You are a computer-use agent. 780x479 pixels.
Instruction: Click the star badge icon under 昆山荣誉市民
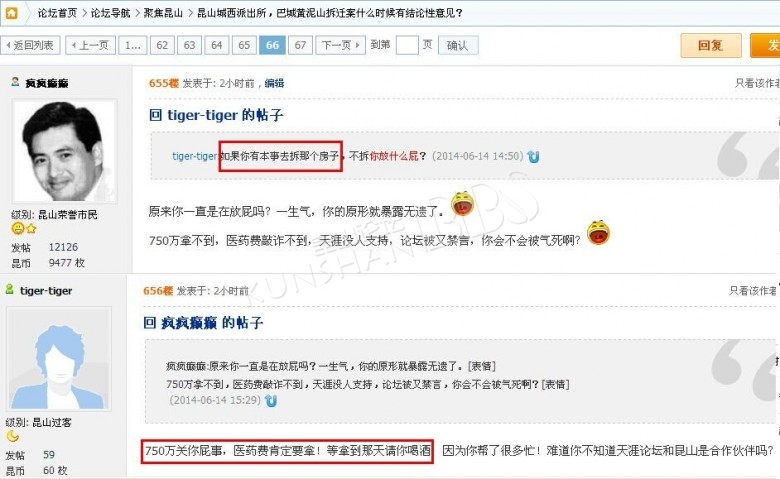point(31,229)
